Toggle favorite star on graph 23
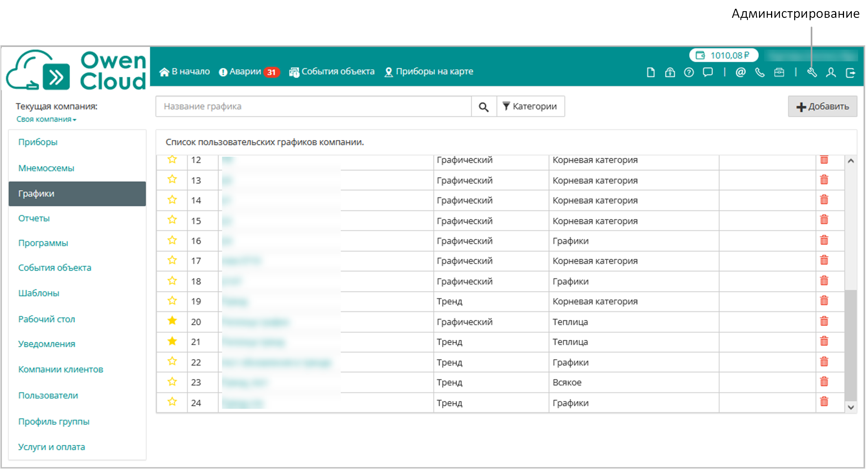The height and width of the screenshot is (469, 868). 172,382
